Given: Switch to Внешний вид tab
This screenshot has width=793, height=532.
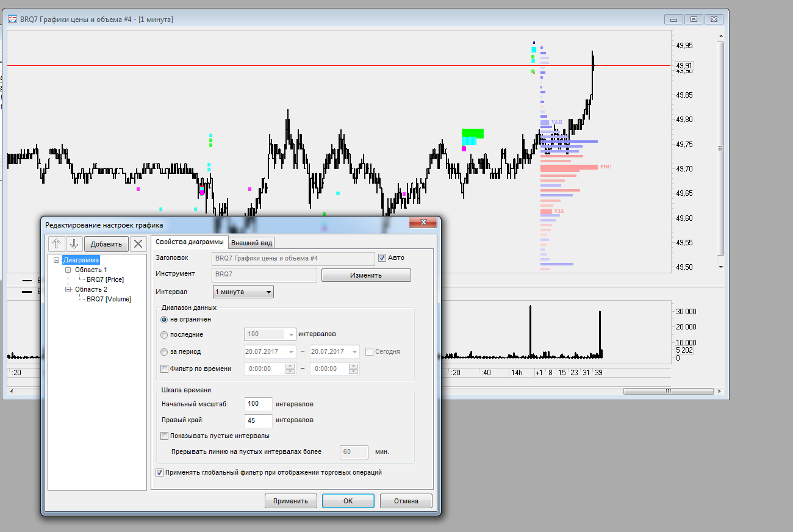Looking at the screenshot, I should click(251, 243).
